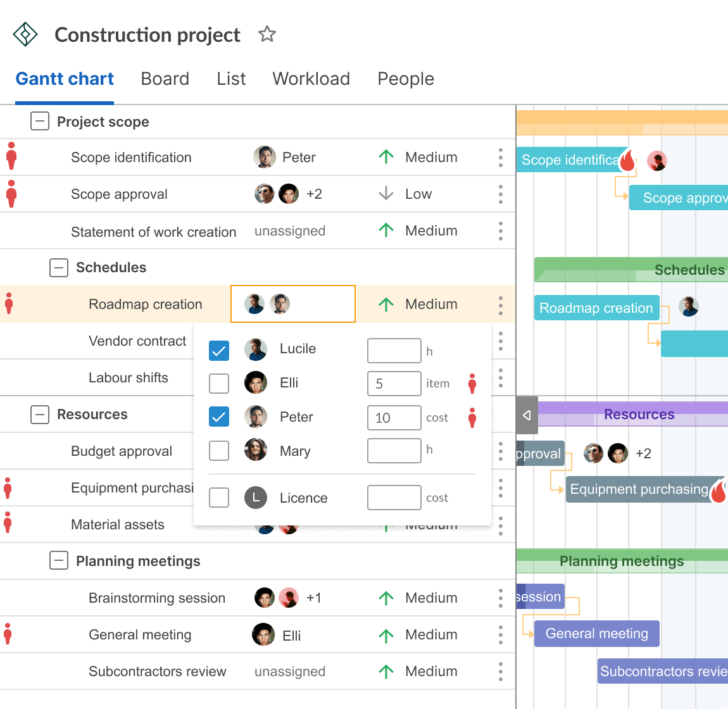Collapse the Schedules group

pos(59,267)
